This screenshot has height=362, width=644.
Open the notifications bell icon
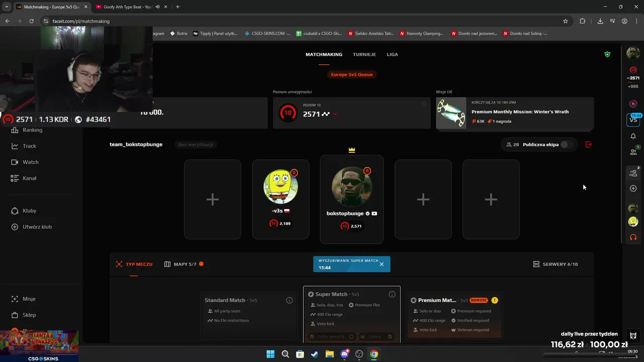click(x=633, y=136)
